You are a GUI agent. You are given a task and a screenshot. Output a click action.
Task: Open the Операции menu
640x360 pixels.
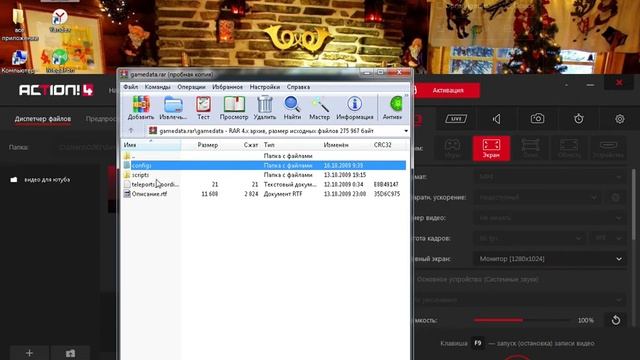[191, 87]
